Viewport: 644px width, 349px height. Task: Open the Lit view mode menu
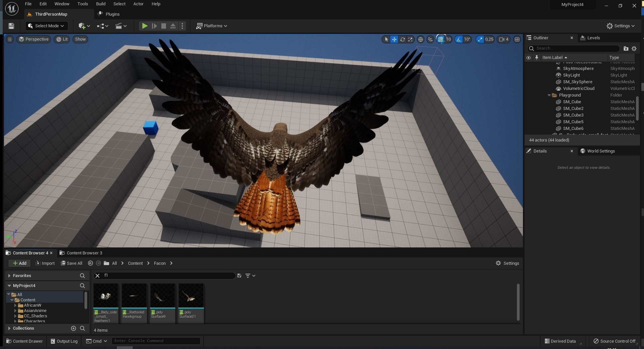[62, 39]
